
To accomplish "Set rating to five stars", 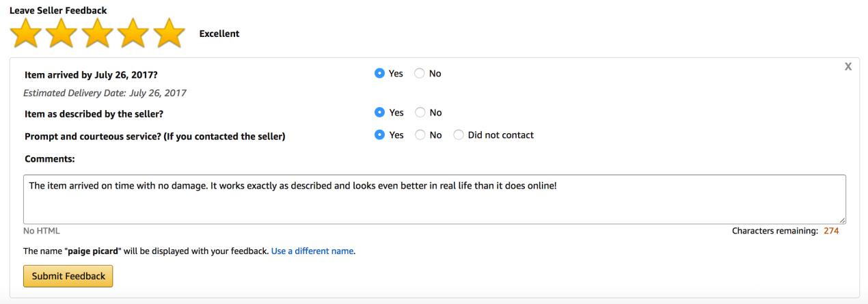I will point(169,33).
